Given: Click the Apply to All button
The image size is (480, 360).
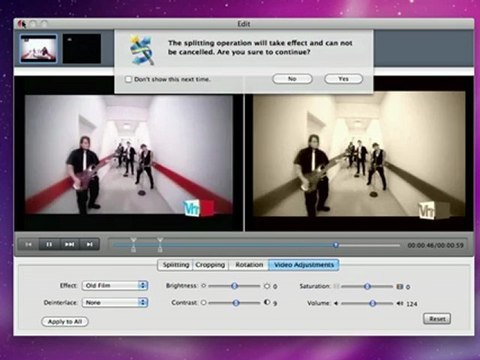Looking at the screenshot, I should pyautogui.click(x=65, y=322).
